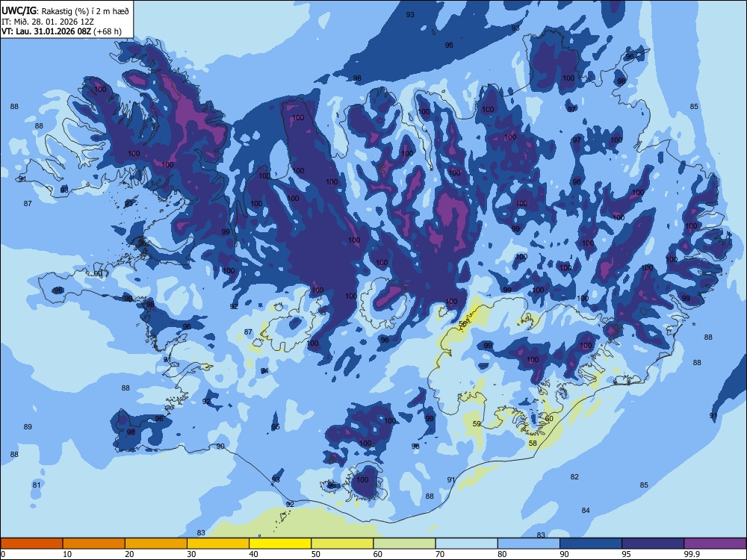Image resolution: width=747 pixels, height=560 pixels.
Task: Select the medium blue 90–95 legend swatch
Action: pos(591,544)
